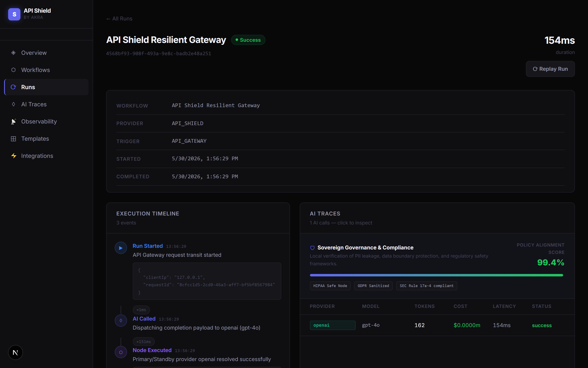Viewport: 588px width, 368px height.
Task: Click the Execution Timeline heading
Action: point(148,214)
